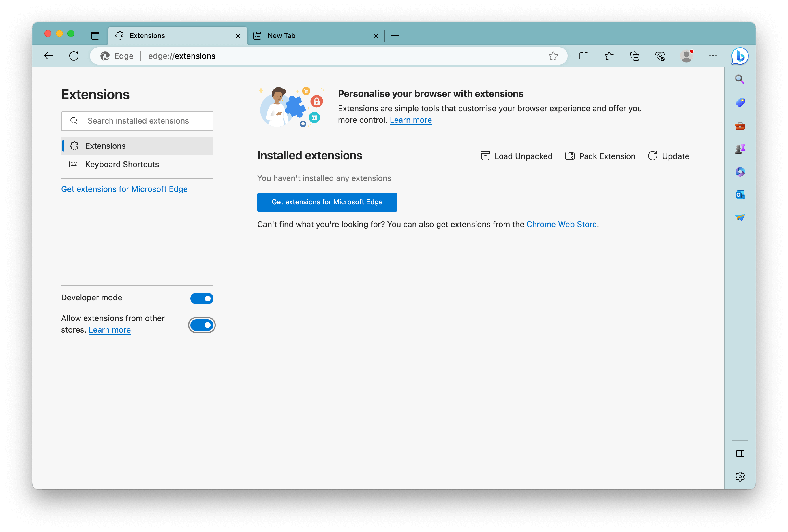This screenshot has width=788, height=532.
Task: Click Search installed extensions input field
Action: (137, 120)
